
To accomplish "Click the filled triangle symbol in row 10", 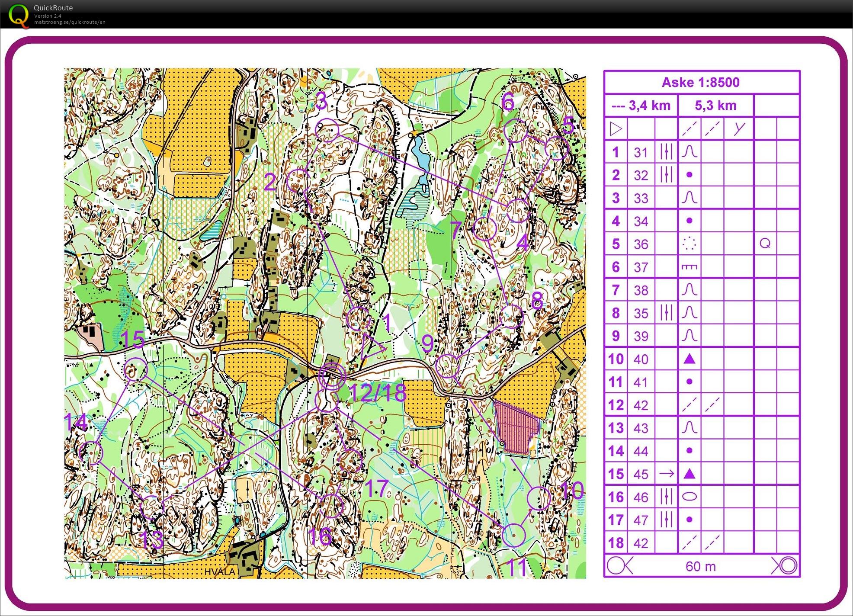I will (689, 359).
